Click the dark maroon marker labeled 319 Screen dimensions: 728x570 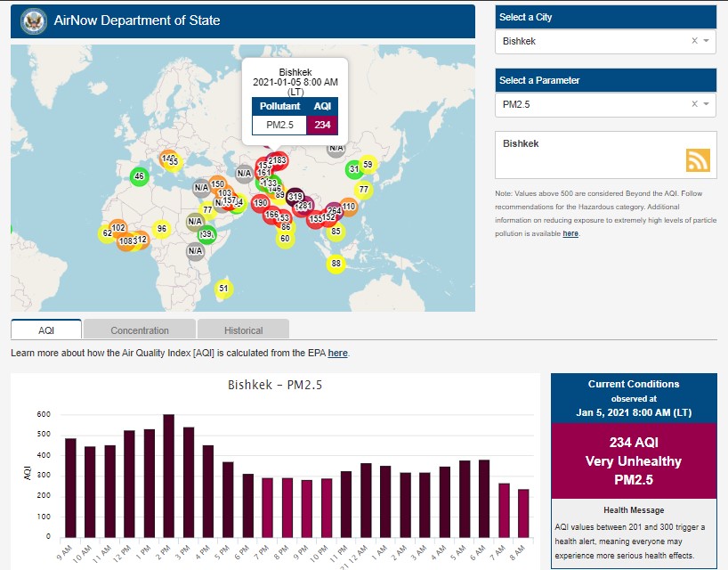tap(295, 197)
